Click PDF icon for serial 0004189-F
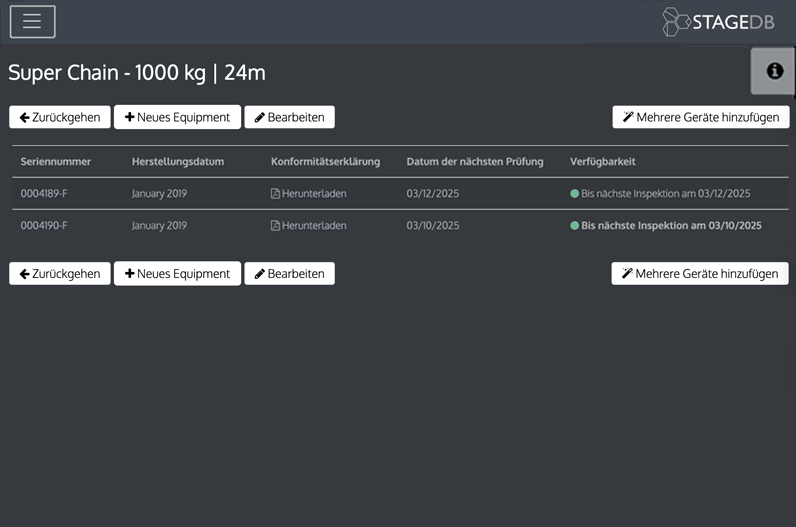This screenshot has height=527, width=796. pos(276,194)
